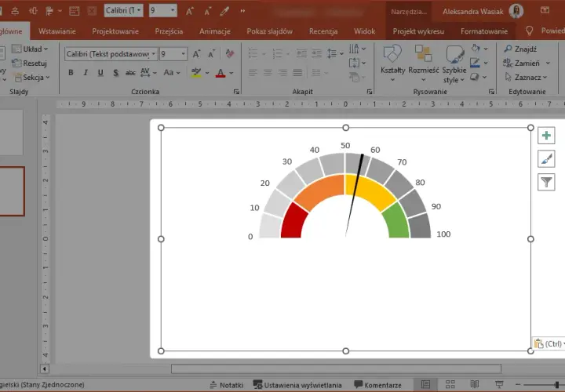Open the font color dropdown arrow
565x392 pixels.
tap(231, 73)
